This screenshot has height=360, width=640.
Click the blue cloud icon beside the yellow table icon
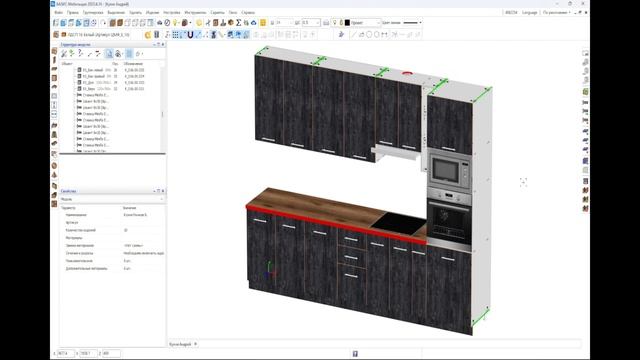point(253,23)
